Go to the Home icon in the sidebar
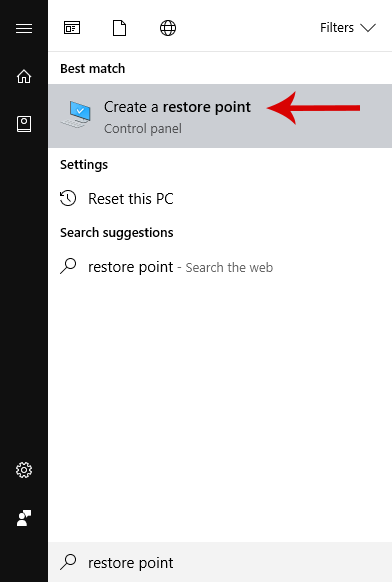This screenshot has height=582, width=392. tap(24, 76)
